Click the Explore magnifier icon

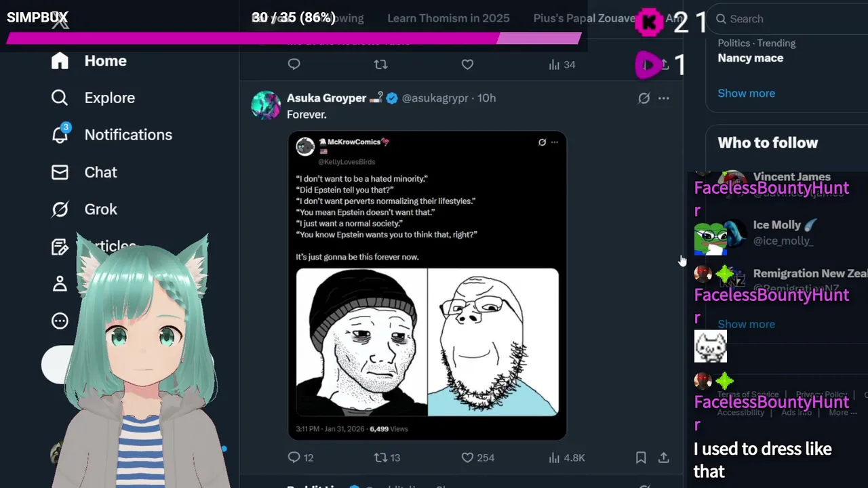[x=60, y=98]
